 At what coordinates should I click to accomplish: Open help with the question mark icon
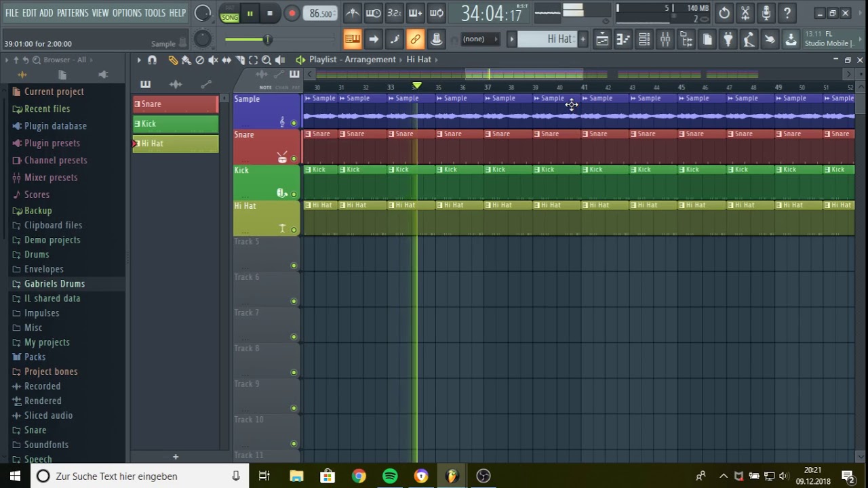(x=787, y=13)
